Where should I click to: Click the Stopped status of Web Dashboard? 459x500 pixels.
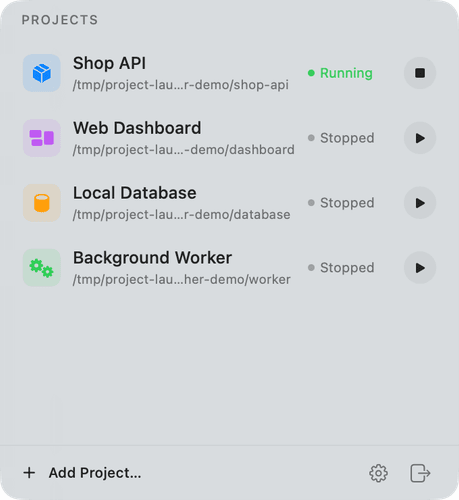click(x=347, y=138)
